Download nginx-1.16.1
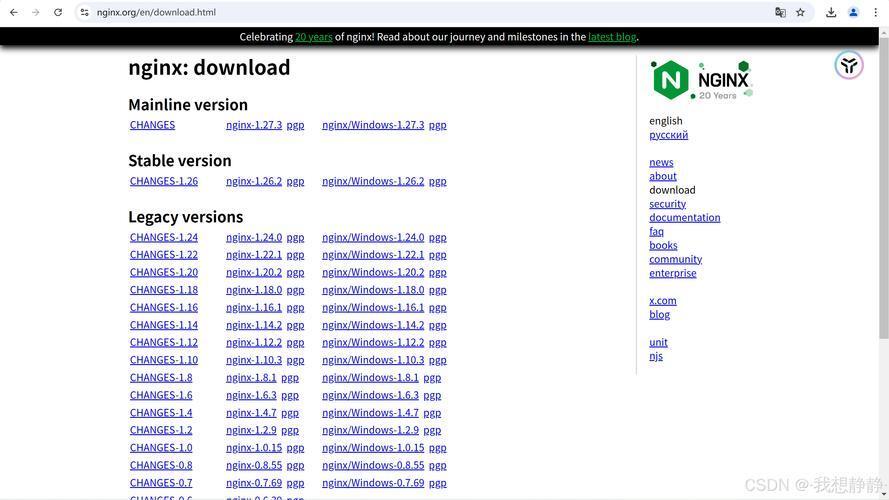 coord(253,307)
